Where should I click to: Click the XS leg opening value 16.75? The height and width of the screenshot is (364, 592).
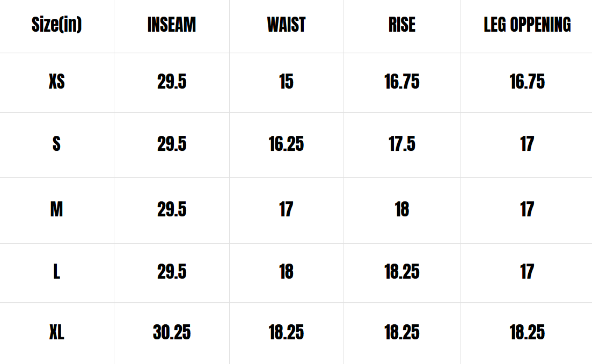point(527,82)
